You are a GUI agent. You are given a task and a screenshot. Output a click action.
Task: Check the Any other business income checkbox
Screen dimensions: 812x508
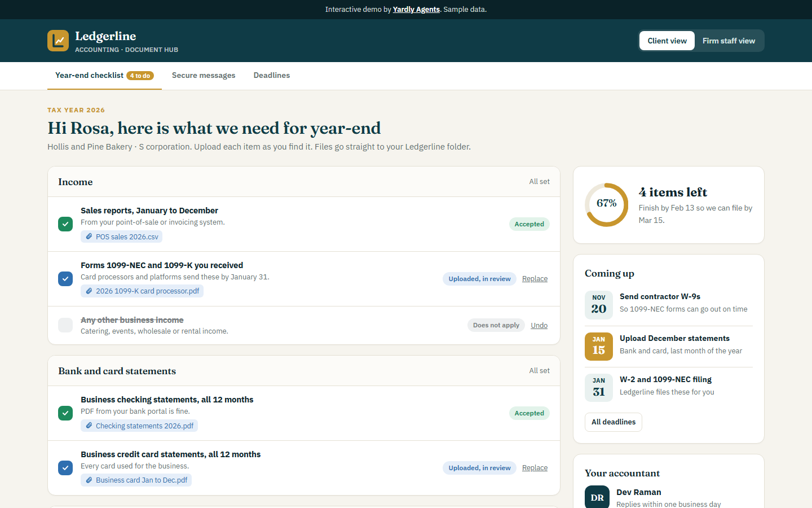click(x=65, y=325)
